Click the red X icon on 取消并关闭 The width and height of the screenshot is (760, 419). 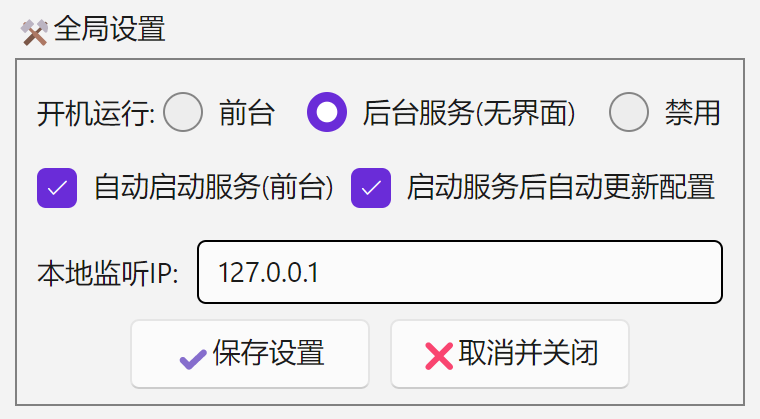click(438, 355)
